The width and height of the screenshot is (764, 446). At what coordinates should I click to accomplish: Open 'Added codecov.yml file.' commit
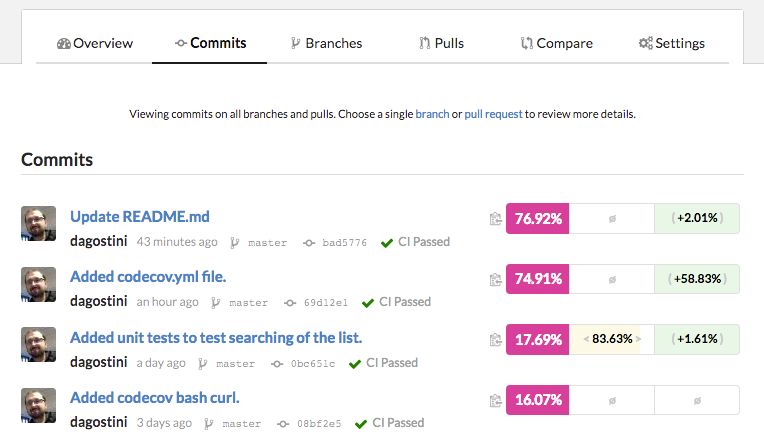pyautogui.click(x=148, y=277)
